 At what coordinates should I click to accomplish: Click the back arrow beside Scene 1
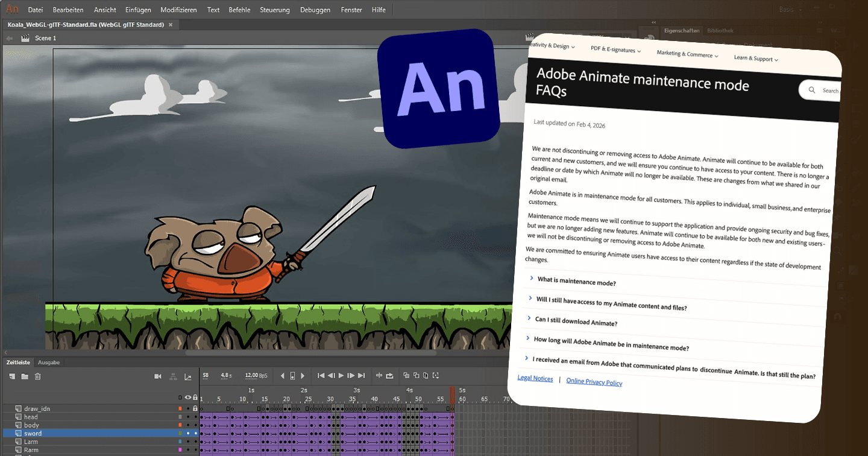9,38
